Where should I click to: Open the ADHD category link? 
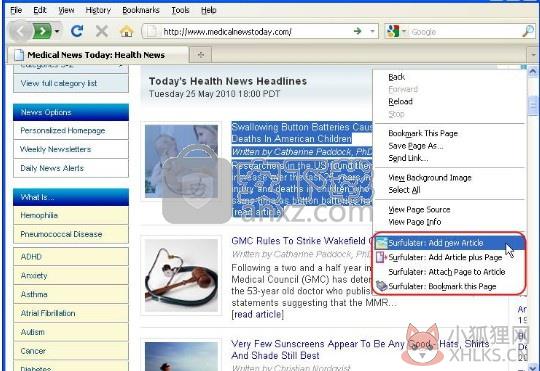click(x=31, y=257)
